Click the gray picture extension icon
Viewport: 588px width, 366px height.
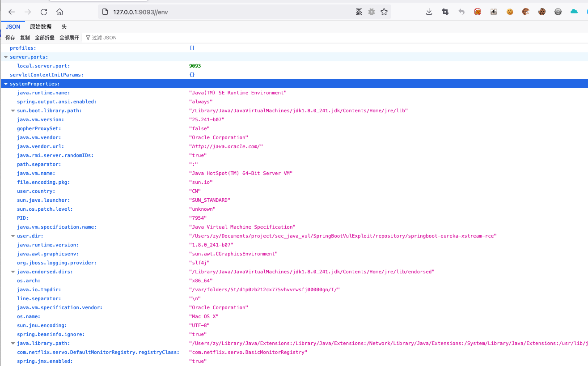tap(494, 12)
